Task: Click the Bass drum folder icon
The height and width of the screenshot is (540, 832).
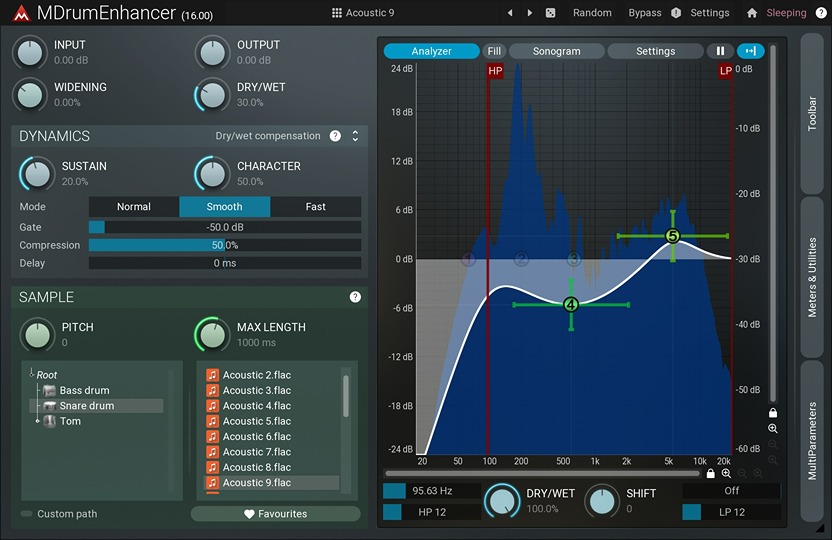Action: (49, 390)
